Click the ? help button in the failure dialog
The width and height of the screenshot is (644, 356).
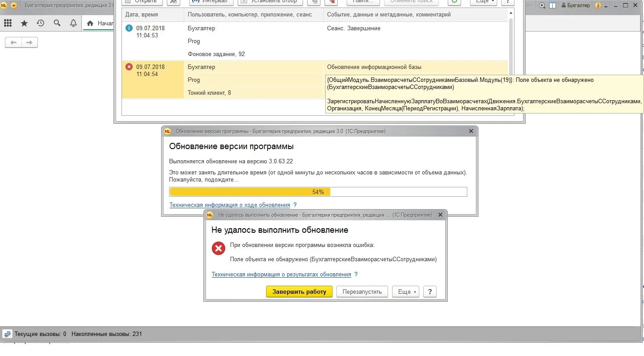pyautogui.click(x=429, y=291)
